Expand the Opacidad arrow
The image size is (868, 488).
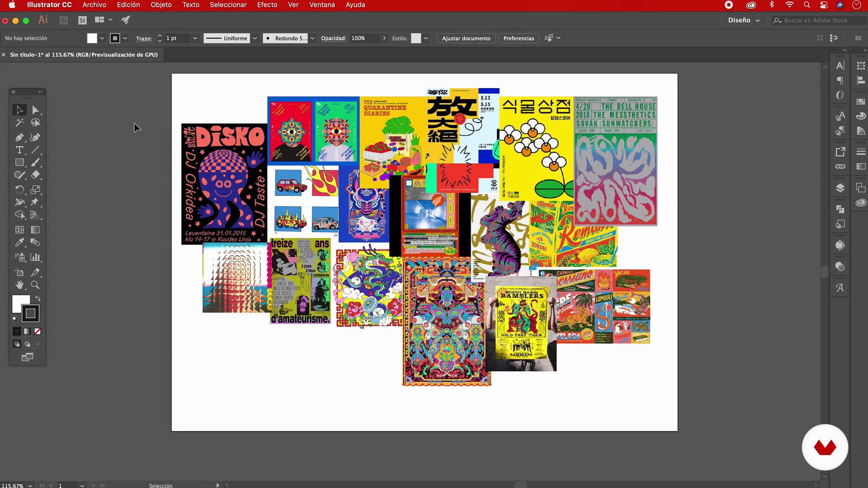(384, 38)
